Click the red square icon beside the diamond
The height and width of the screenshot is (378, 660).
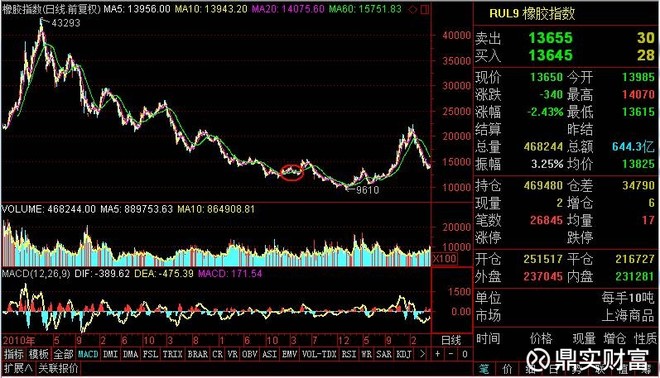425,9
